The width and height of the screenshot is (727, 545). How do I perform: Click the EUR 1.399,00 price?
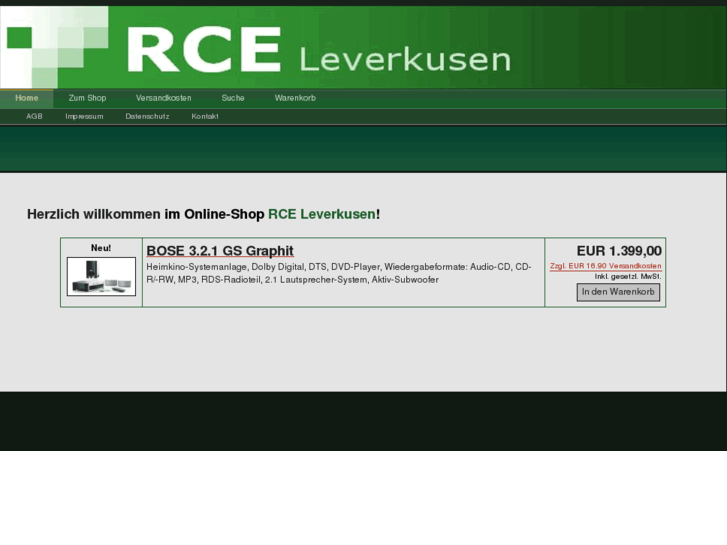coord(619,251)
